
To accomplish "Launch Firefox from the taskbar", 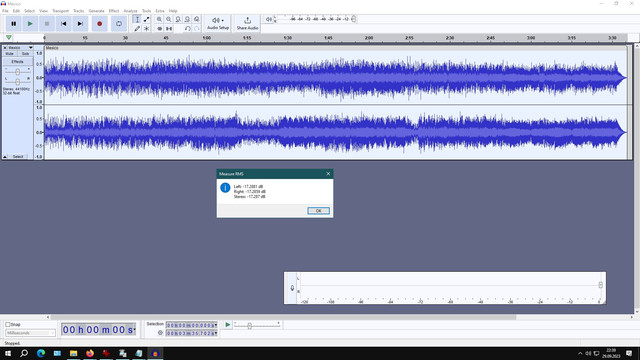I will click(90, 353).
